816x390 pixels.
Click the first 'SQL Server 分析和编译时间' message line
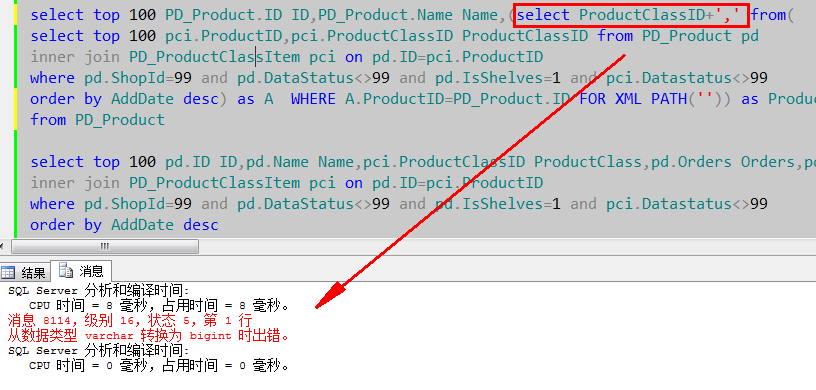(99, 290)
